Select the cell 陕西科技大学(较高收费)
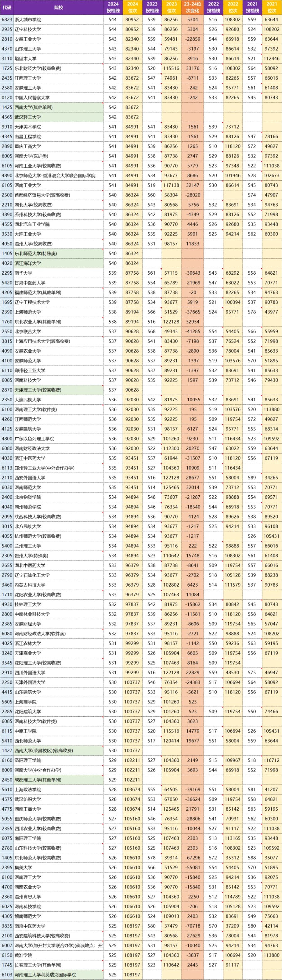Image resolution: width=282 pixels, height=980 pixels. pos(59,517)
